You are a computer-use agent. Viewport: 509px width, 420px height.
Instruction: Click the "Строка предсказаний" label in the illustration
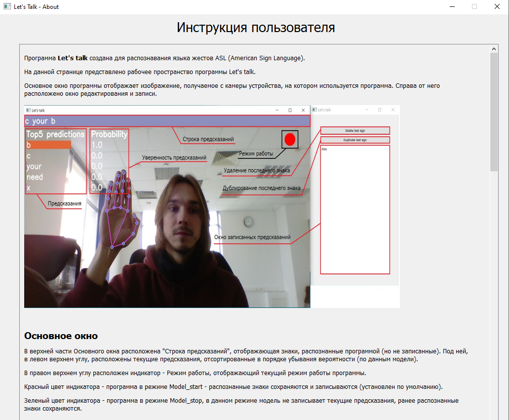tap(208, 139)
